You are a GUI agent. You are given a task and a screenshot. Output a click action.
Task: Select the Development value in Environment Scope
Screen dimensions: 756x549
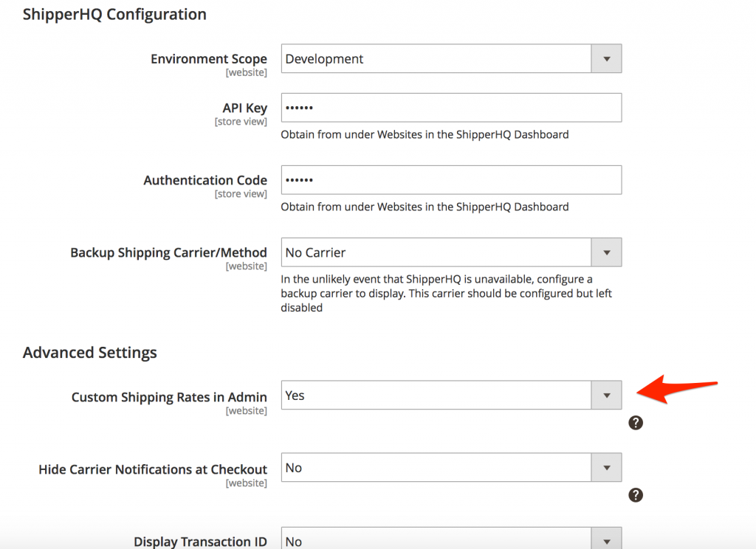[x=436, y=59]
